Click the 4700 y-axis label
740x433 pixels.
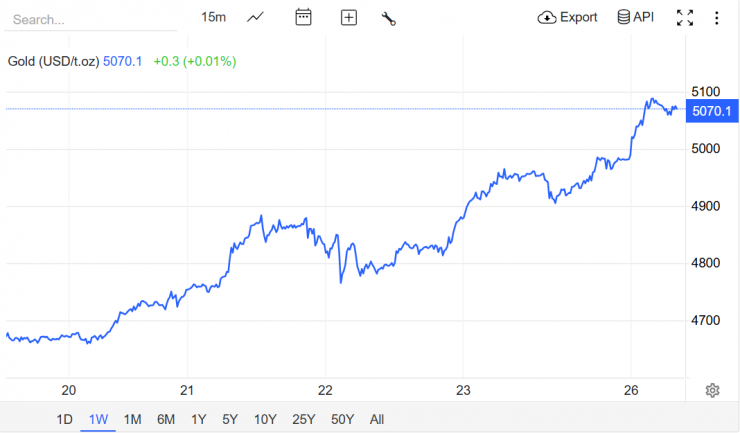point(706,321)
